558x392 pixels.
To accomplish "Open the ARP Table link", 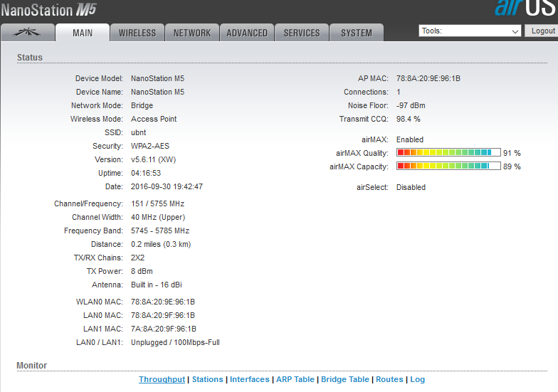I will coord(295,379).
